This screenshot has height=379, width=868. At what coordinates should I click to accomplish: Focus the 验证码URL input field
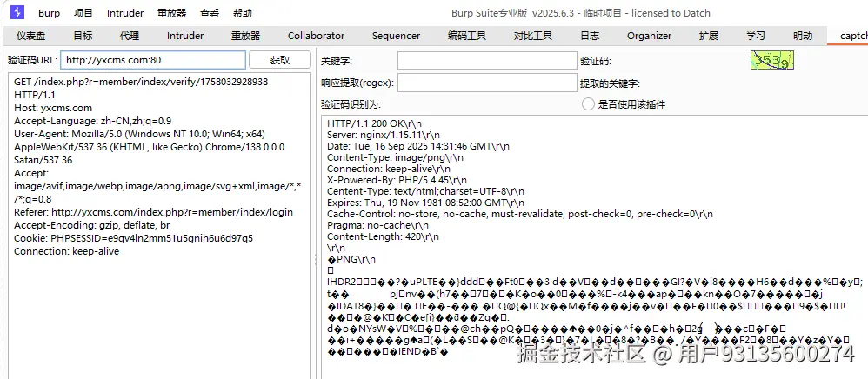pyautogui.click(x=153, y=60)
